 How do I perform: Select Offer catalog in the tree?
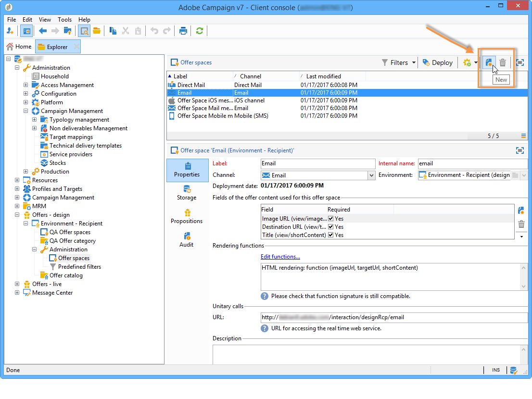point(66,275)
